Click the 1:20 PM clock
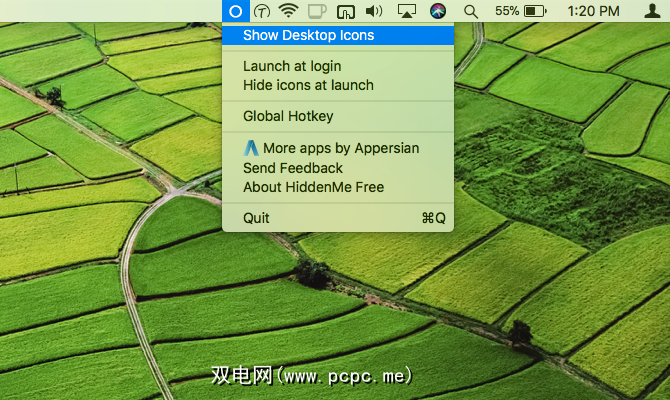The image size is (670, 400). (x=594, y=11)
